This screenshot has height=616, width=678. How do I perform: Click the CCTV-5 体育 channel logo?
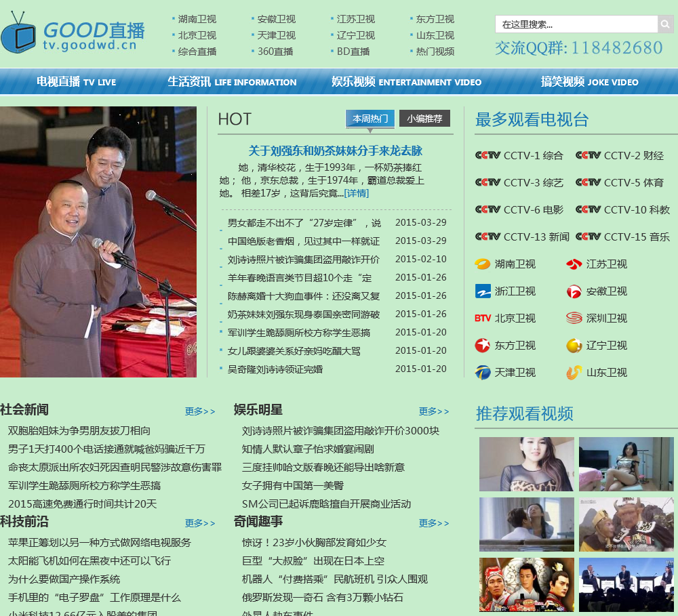pyautogui.click(x=588, y=182)
